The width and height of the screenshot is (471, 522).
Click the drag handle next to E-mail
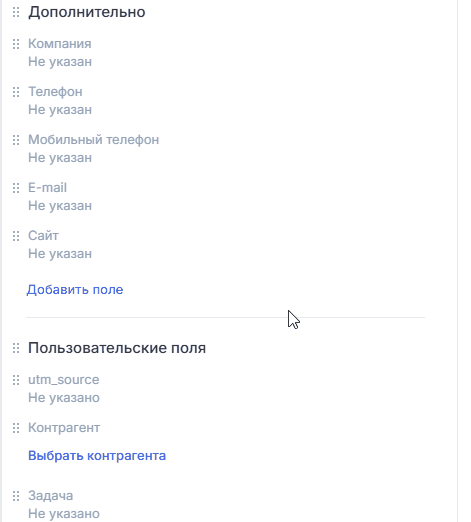click(x=16, y=188)
